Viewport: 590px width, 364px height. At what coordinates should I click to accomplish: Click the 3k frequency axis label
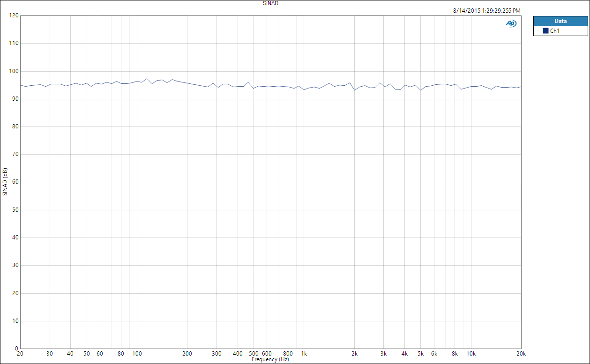pos(384,354)
